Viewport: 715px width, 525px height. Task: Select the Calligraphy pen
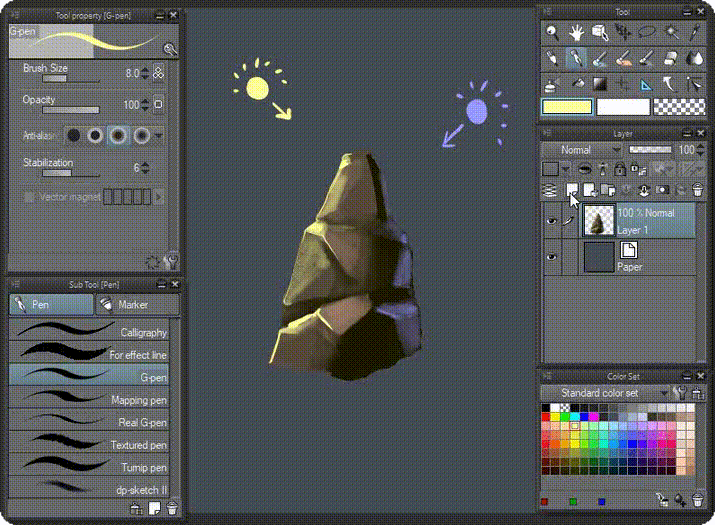pyautogui.click(x=89, y=330)
